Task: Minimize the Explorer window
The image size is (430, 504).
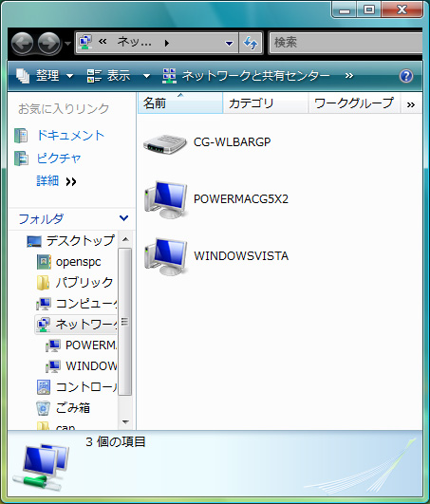Action: point(345,9)
